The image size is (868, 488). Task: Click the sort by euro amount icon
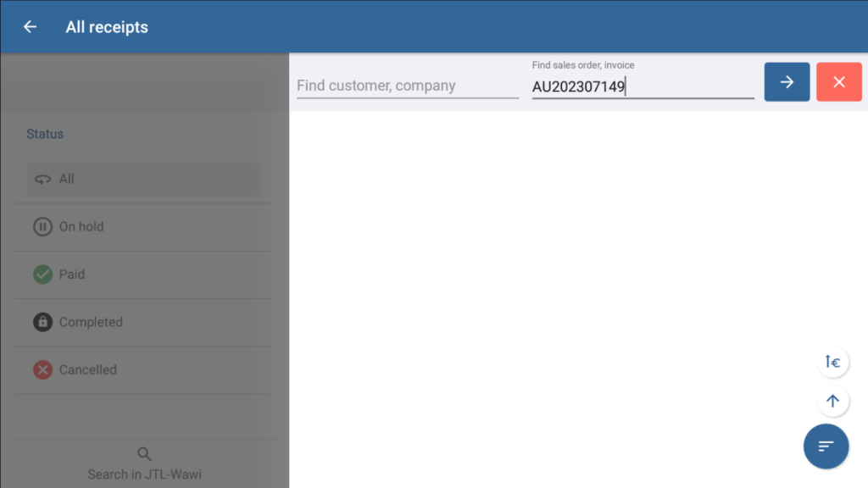tap(832, 363)
